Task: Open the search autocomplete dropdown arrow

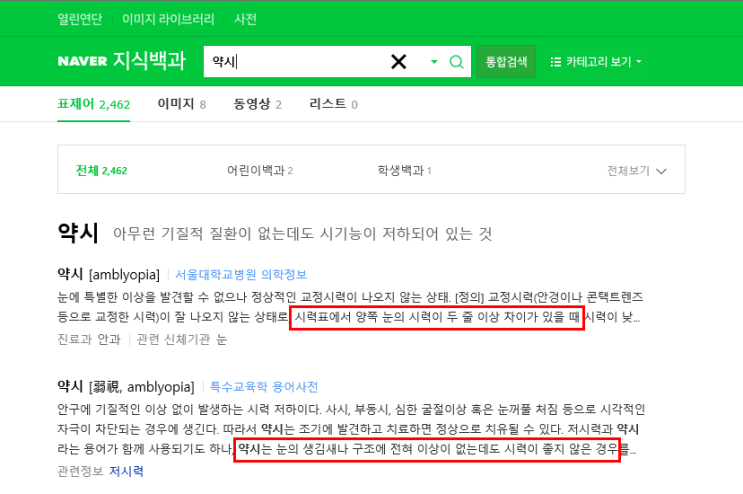Action: (434, 62)
